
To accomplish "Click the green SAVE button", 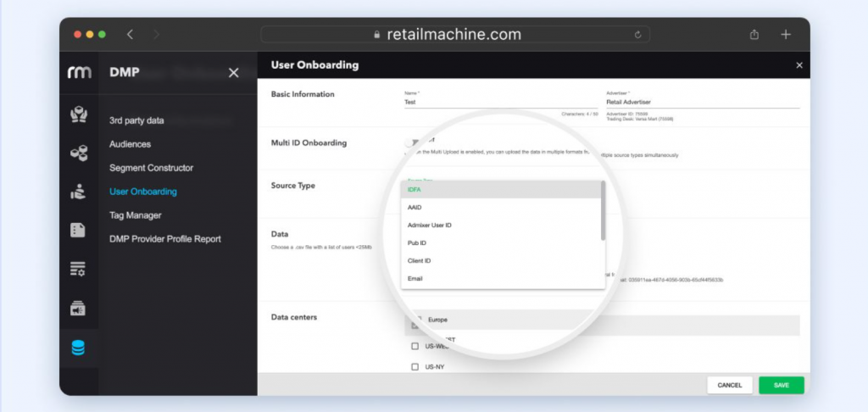I will 781,385.
